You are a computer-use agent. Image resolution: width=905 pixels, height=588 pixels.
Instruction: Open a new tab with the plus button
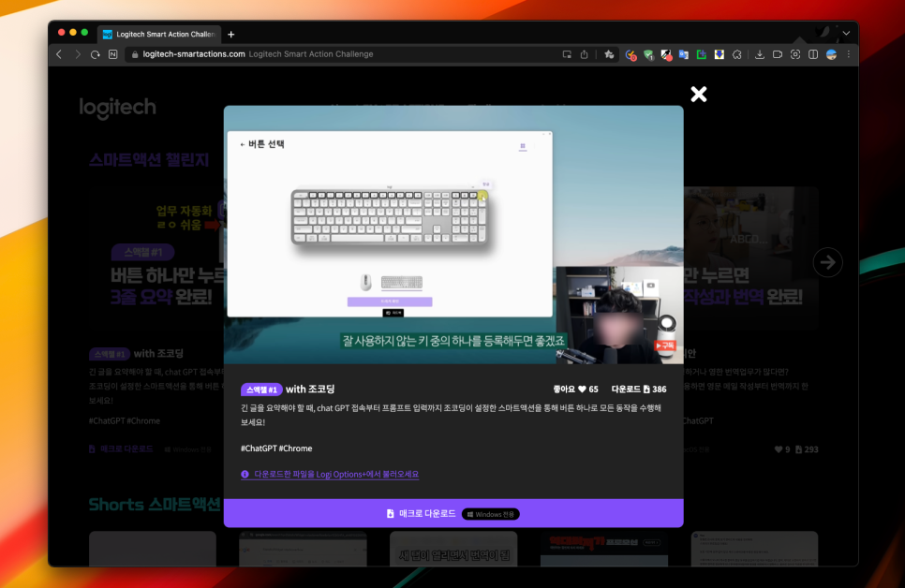click(230, 35)
